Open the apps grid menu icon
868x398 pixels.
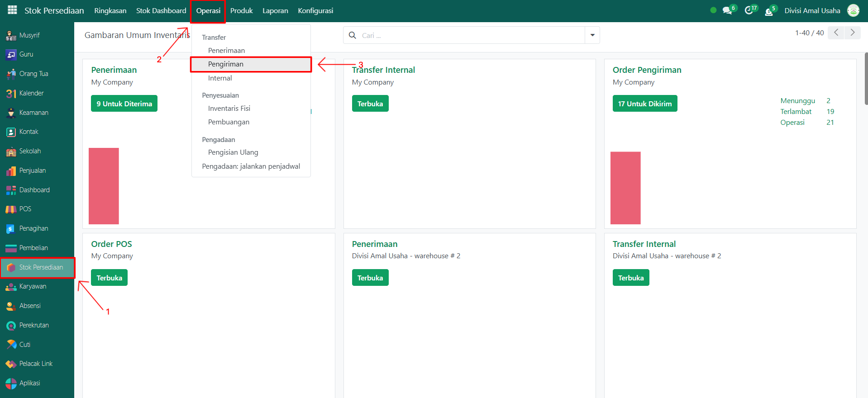point(12,10)
